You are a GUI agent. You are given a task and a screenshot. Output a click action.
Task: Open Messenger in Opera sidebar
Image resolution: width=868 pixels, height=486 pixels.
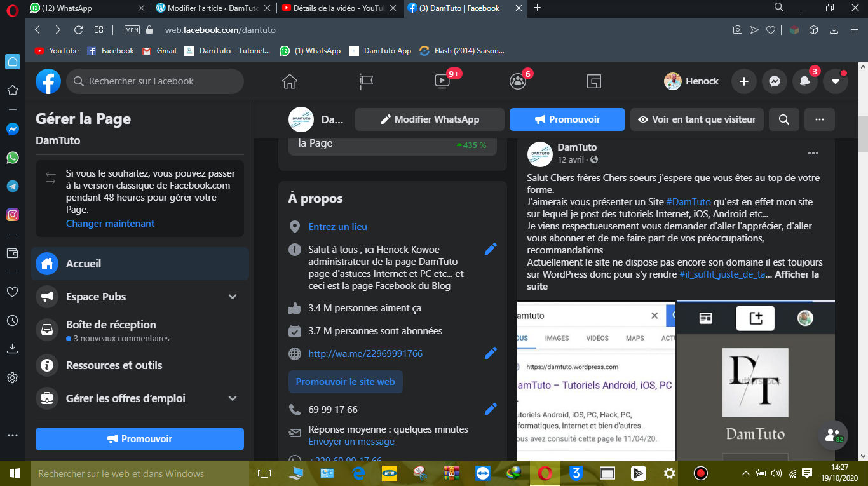coord(12,129)
